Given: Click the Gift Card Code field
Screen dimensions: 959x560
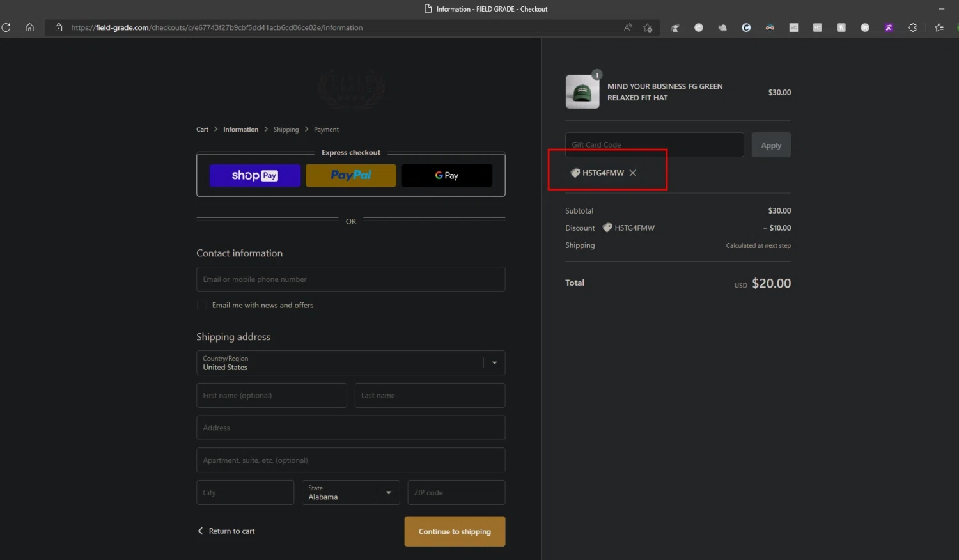Looking at the screenshot, I should (x=655, y=145).
